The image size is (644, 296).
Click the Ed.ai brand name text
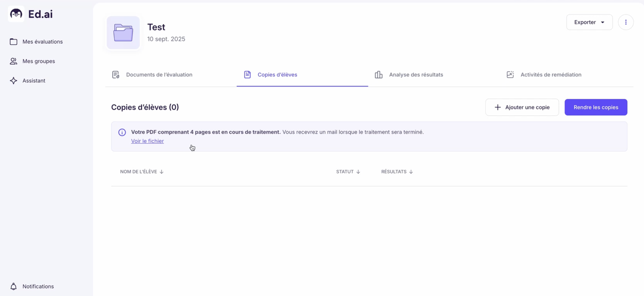pyautogui.click(x=41, y=14)
